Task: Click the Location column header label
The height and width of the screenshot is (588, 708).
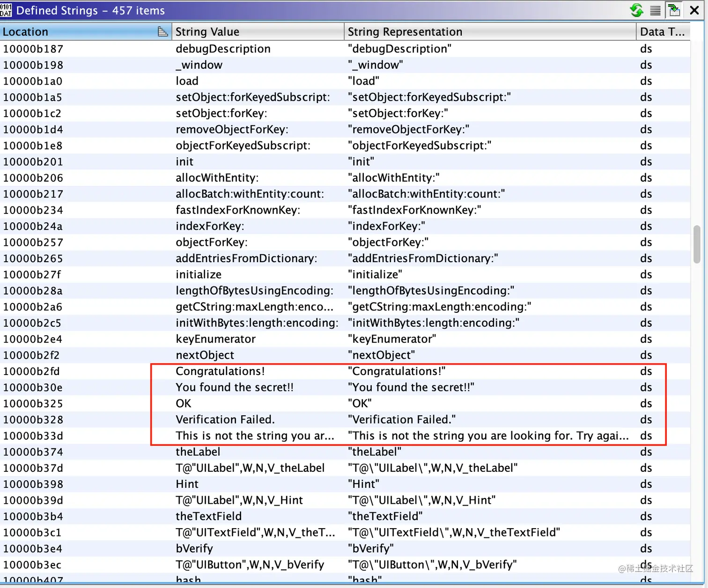Action: pos(26,32)
